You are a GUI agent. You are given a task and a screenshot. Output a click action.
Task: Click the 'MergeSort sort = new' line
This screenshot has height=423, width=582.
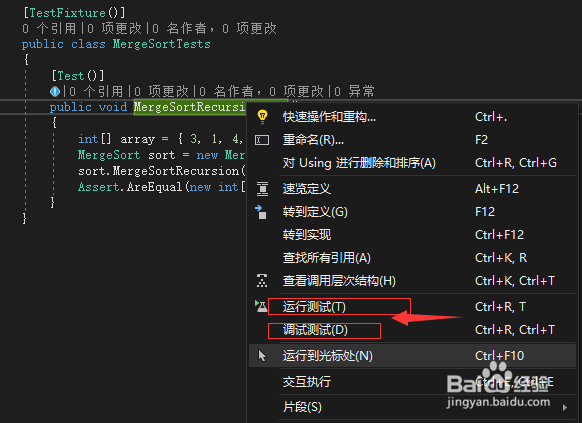coord(161,155)
